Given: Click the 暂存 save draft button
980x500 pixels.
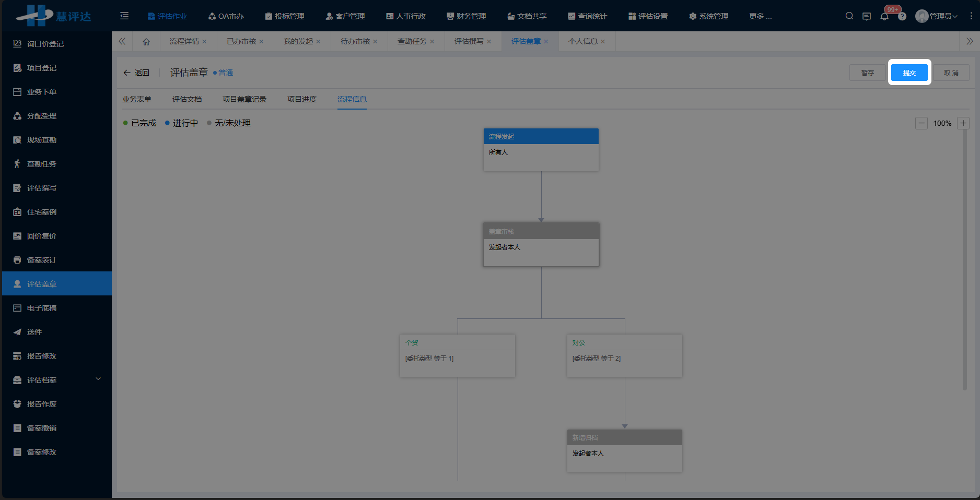Looking at the screenshot, I should tap(867, 73).
